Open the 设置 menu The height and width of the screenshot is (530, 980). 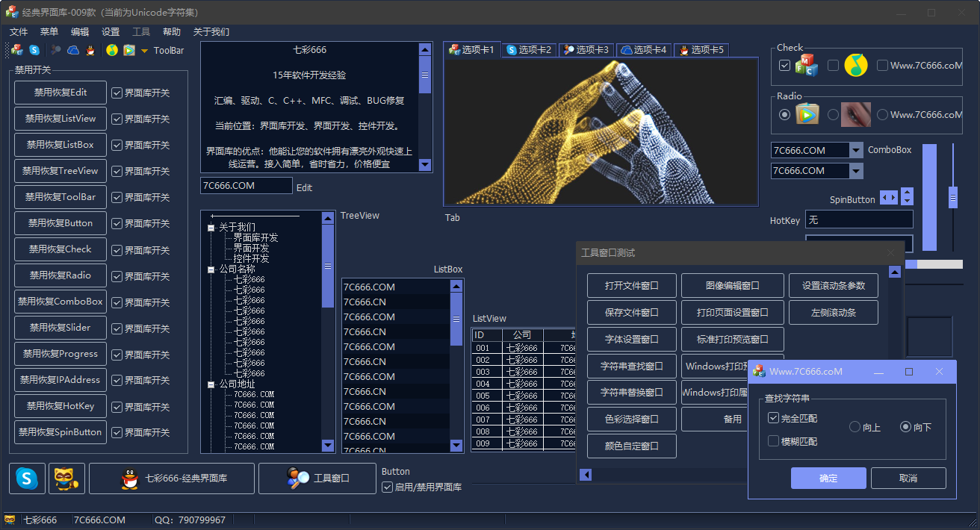point(111,32)
